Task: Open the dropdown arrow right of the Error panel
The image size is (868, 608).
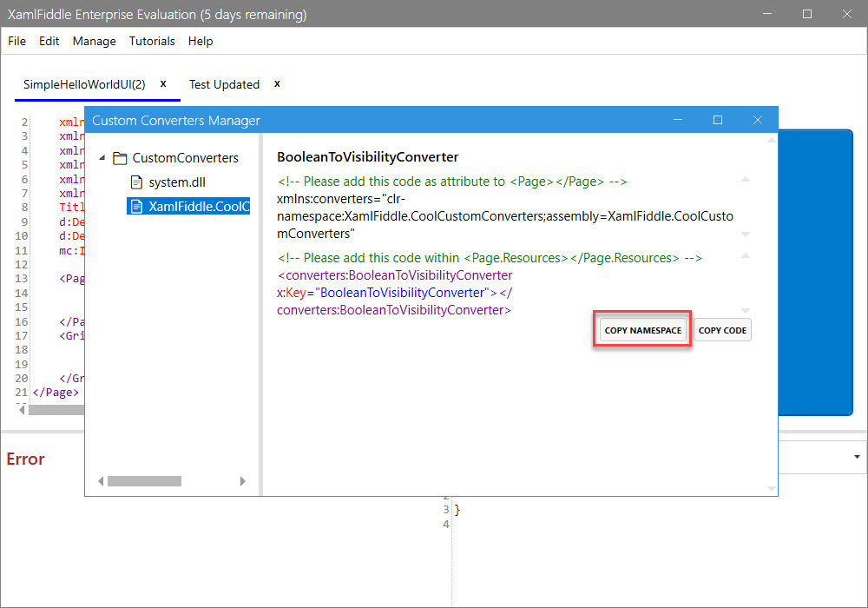Action: 857,457
